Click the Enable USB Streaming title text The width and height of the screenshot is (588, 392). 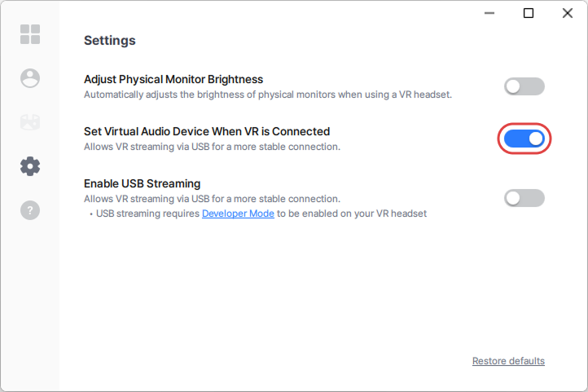pos(142,183)
